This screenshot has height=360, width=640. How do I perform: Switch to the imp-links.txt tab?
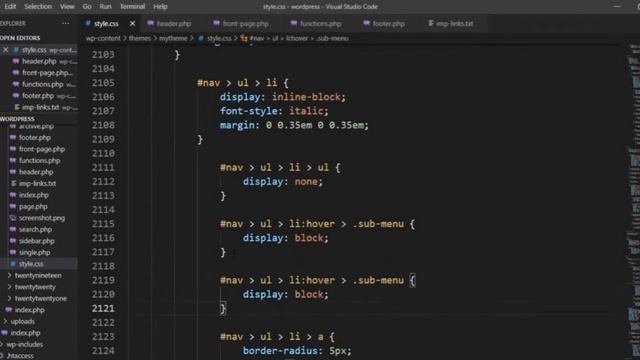(x=451, y=24)
